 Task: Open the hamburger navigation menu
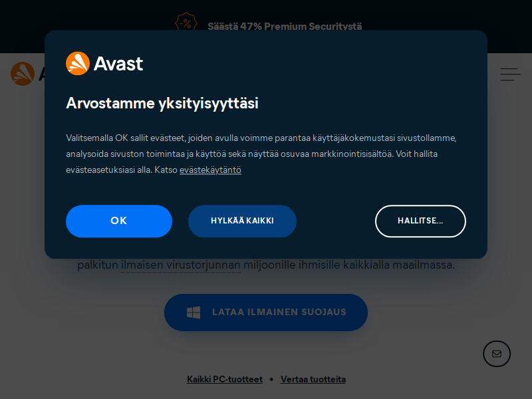tap(510, 74)
